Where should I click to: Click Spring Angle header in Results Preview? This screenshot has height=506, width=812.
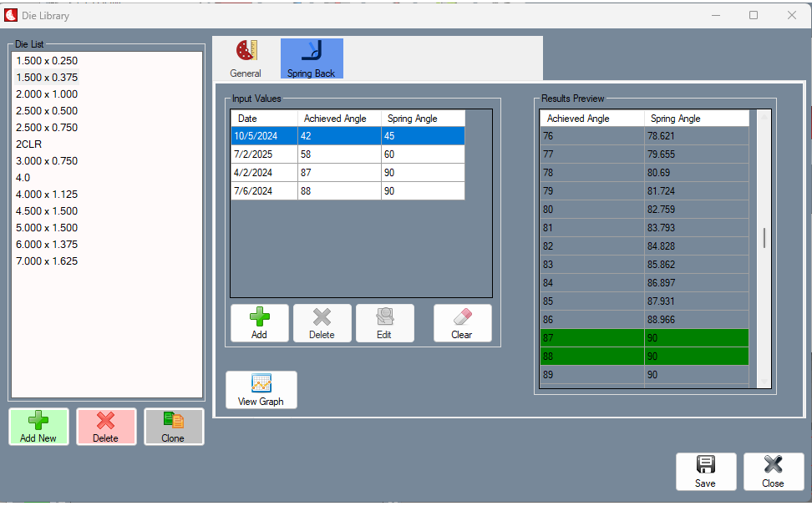point(697,119)
